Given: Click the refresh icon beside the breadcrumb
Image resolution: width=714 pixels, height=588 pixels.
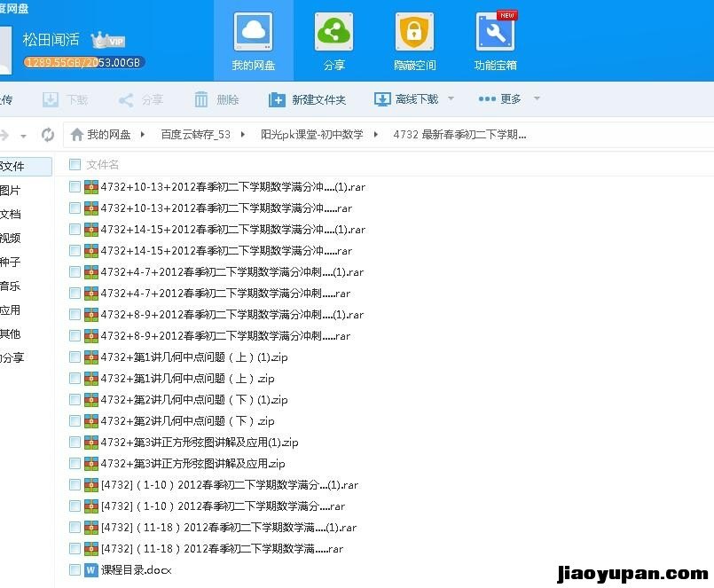Looking at the screenshot, I should click(x=48, y=135).
